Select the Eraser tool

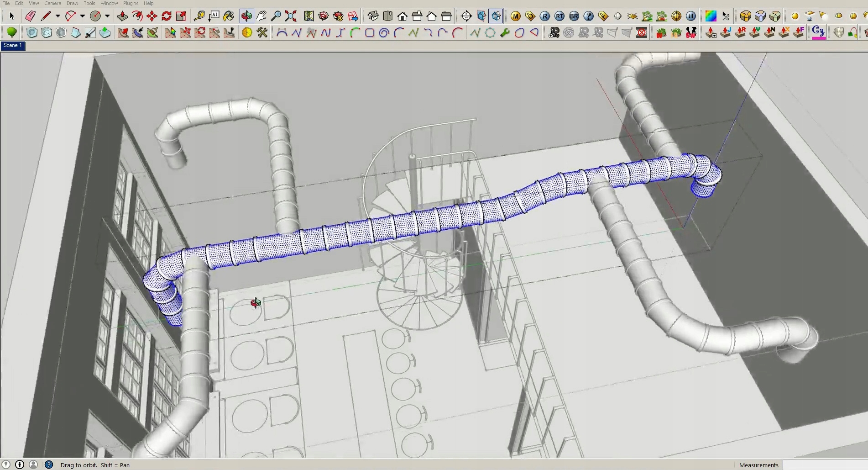30,16
